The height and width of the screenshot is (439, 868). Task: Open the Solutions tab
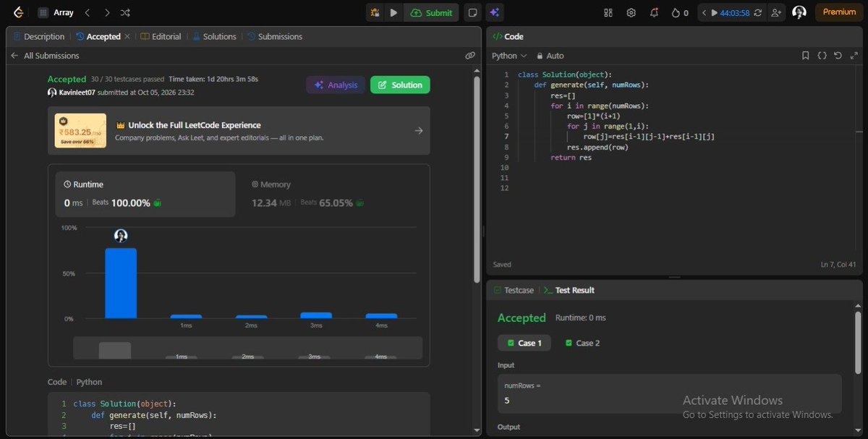[x=213, y=36]
